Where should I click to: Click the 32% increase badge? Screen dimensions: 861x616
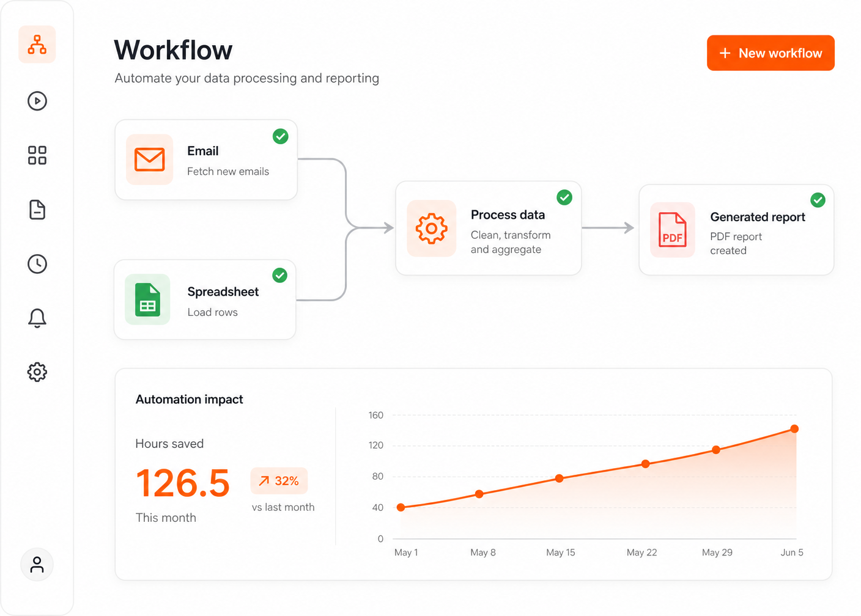pos(279,481)
